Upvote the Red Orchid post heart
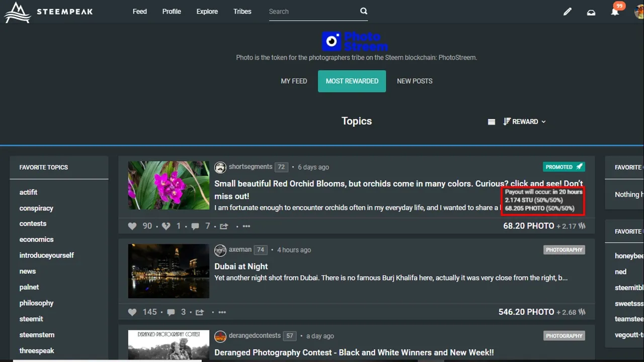 pyautogui.click(x=132, y=226)
